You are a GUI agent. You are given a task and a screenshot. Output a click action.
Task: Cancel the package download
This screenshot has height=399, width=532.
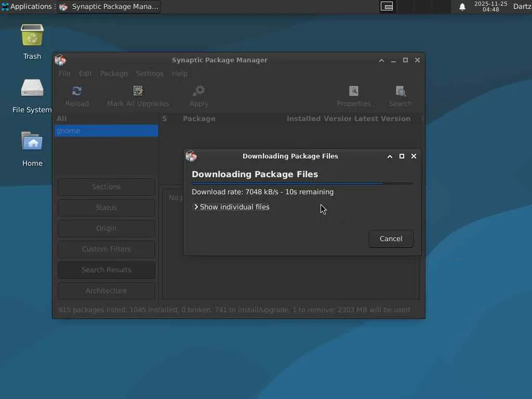coord(391,238)
